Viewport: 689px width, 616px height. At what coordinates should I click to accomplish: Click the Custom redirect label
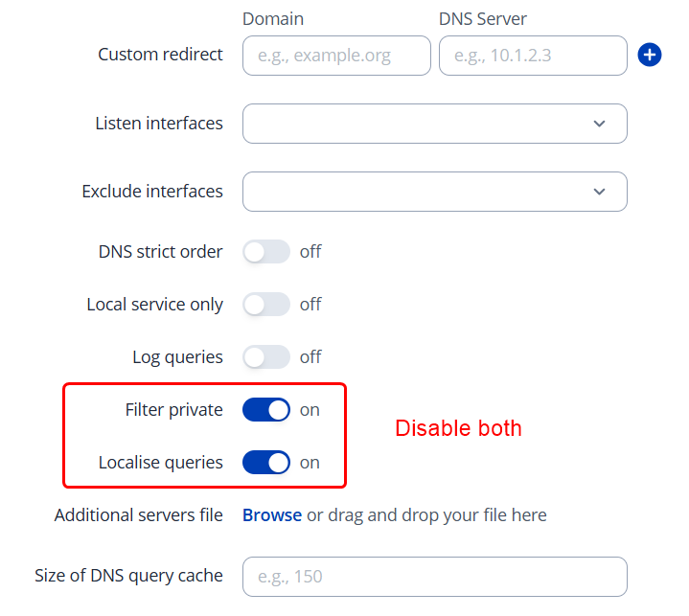tap(160, 55)
